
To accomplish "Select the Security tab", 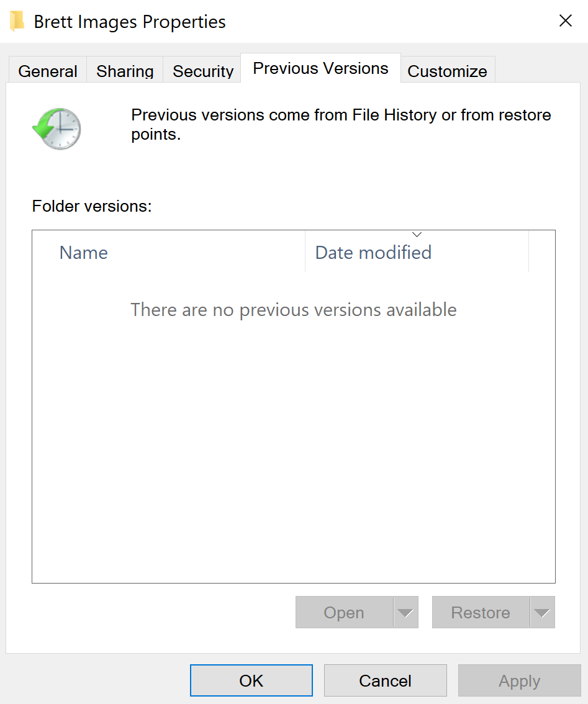I will tap(202, 71).
